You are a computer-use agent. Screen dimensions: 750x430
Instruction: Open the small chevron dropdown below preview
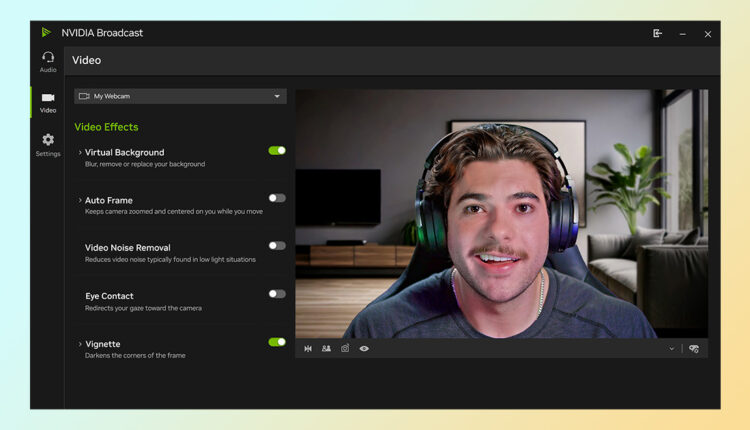pyautogui.click(x=671, y=349)
